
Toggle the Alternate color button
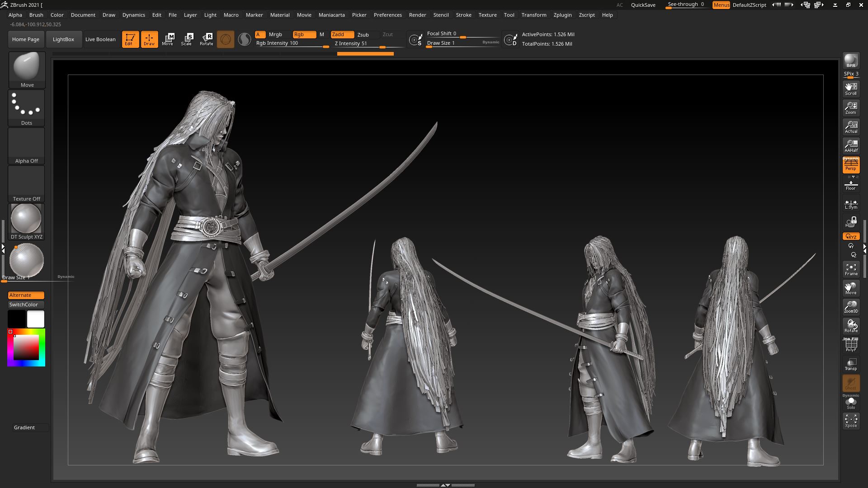click(x=26, y=295)
